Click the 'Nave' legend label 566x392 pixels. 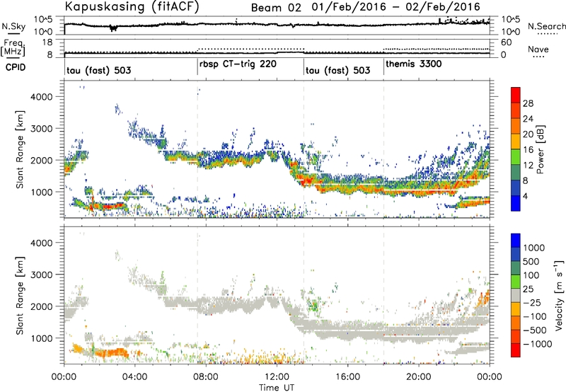click(538, 49)
